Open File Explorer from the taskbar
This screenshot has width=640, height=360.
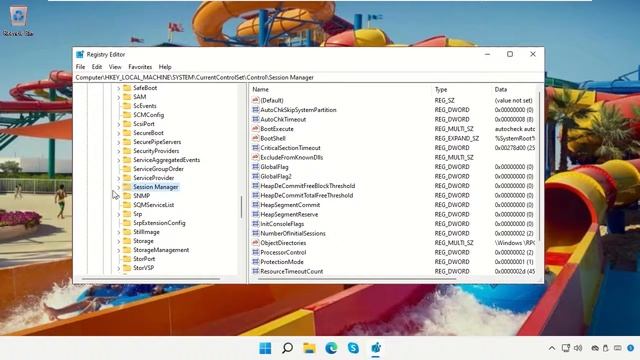click(309, 348)
